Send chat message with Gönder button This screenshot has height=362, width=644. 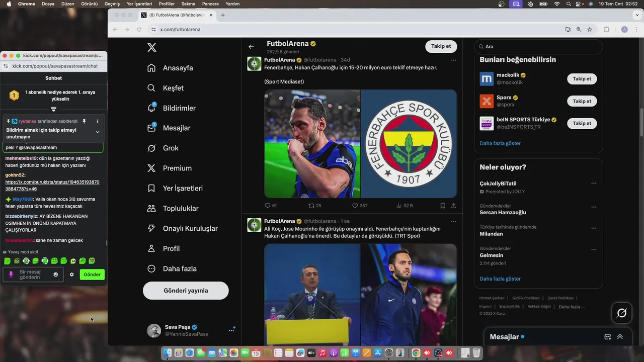pyautogui.click(x=92, y=275)
